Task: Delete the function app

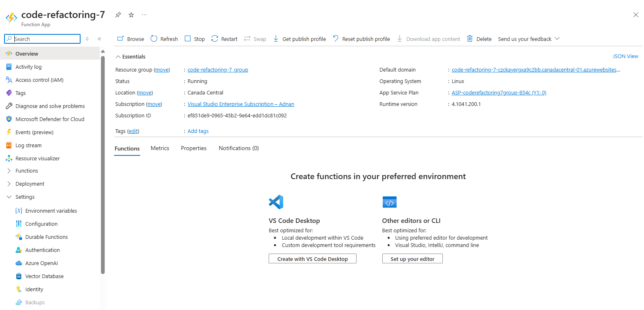Action: [x=479, y=39]
